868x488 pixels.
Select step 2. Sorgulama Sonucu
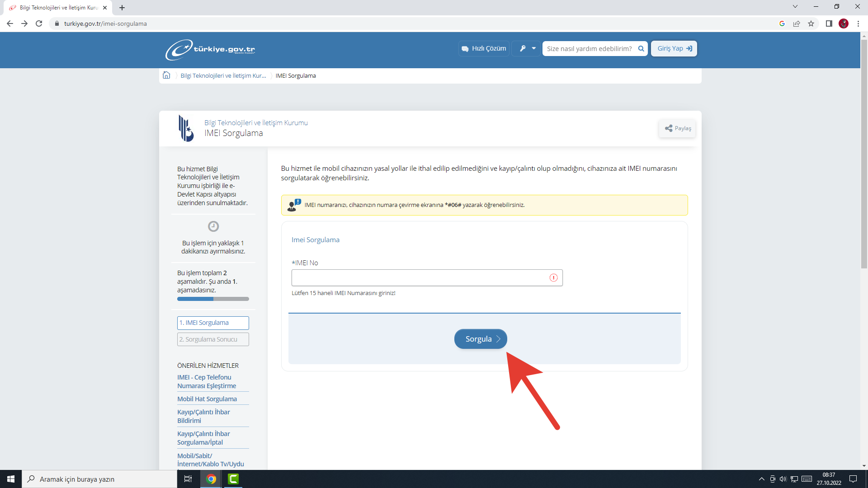click(x=213, y=339)
